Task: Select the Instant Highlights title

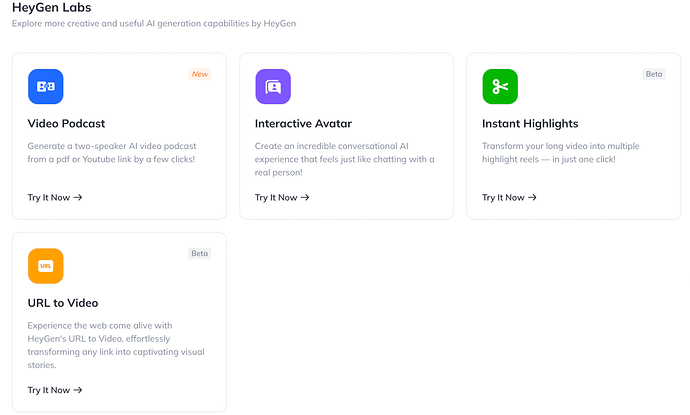Action: tap(530, 124)
